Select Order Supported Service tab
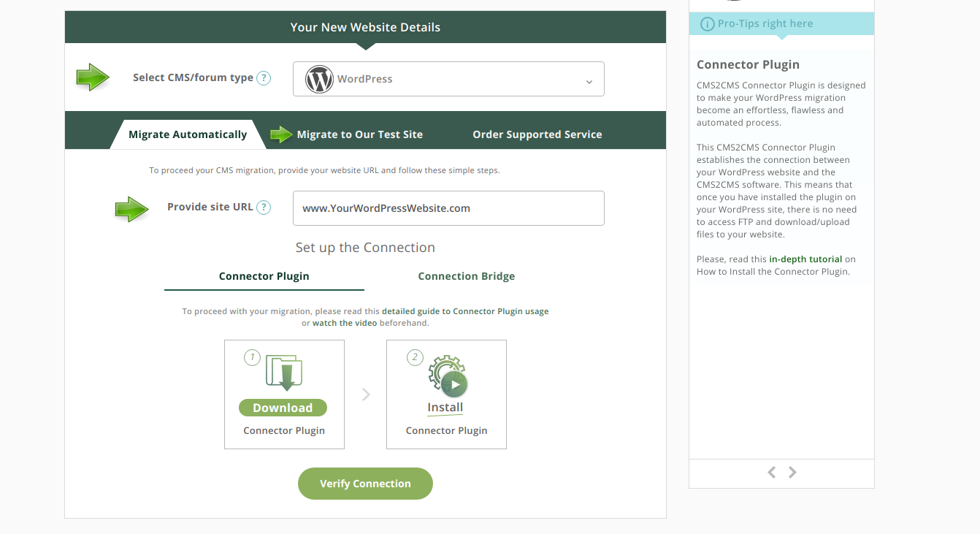This screenshot has height=534, width=980. point(537,134)
